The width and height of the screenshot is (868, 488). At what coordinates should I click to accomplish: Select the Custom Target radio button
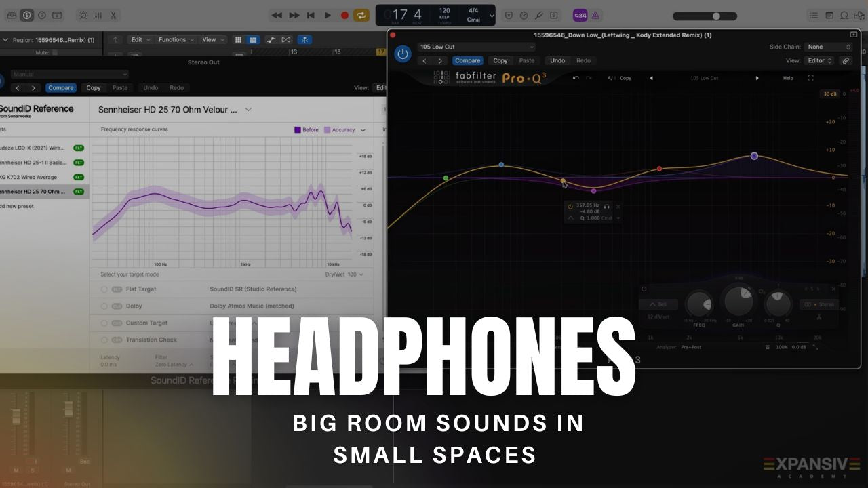[x=104, y=323]
